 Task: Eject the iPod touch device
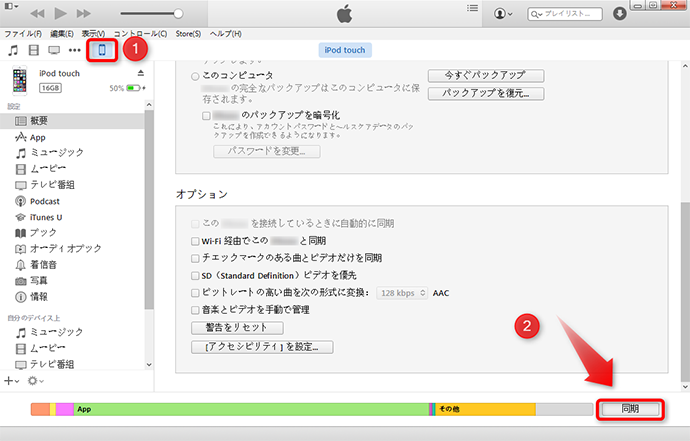(x=141, y=73)
